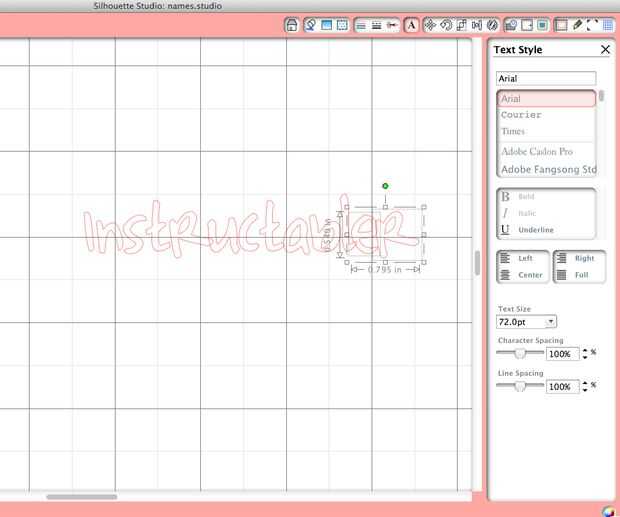
Task: Click the font list scrollbar thumb
Action: coord(601,96)
